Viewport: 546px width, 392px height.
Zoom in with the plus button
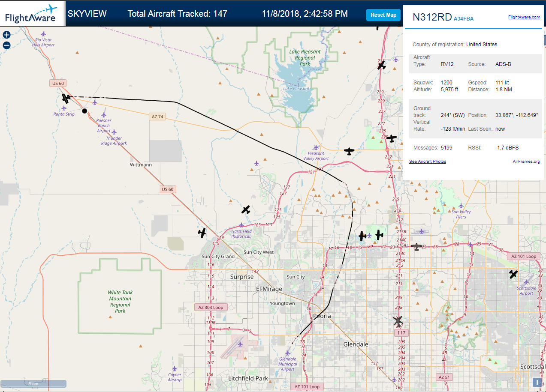(7, 35)
